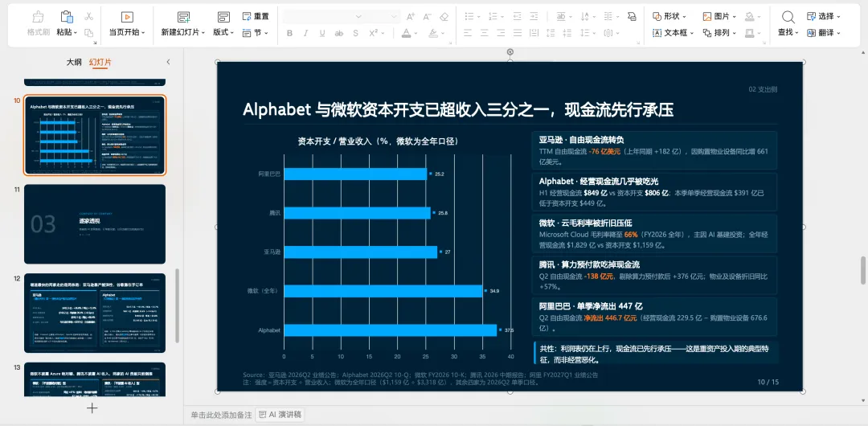Image resolution: width=868 pixels, height=426 pixels.
Task: Click the Cut scissors icon
Action: click(x=89, y=17)
